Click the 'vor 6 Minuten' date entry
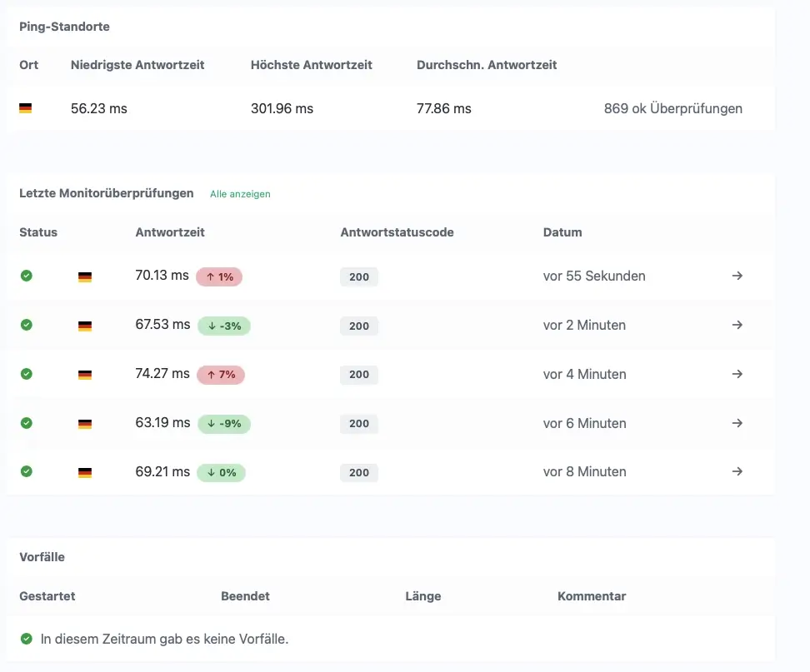810x672 pixels. coord(584,423)
